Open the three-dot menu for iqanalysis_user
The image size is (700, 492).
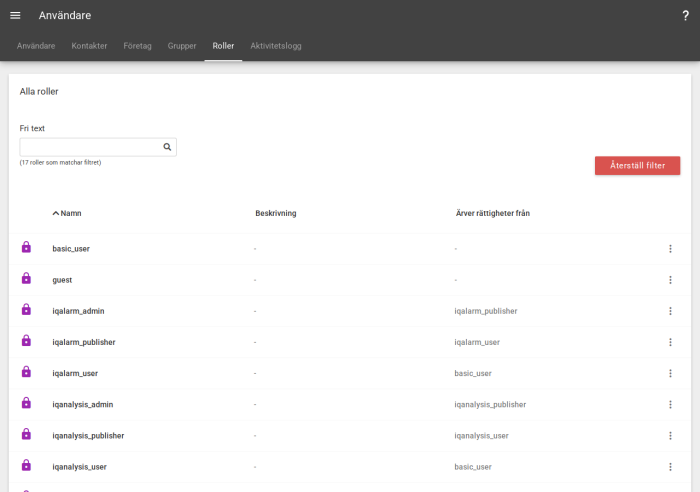point(670,467)
